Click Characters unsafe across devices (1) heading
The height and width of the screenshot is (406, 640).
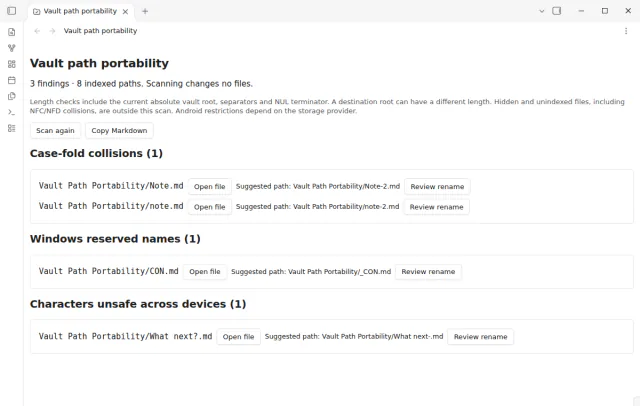(138, 304)
